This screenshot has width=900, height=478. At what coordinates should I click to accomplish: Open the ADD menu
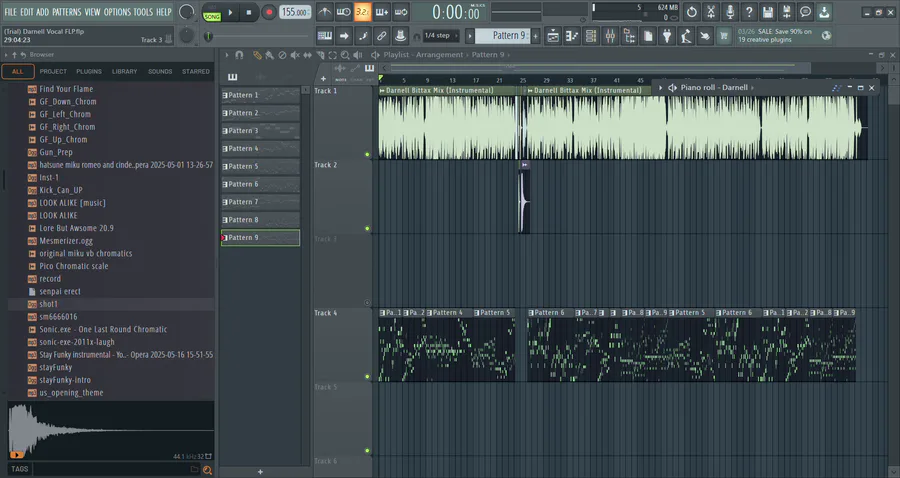[42, 12]
